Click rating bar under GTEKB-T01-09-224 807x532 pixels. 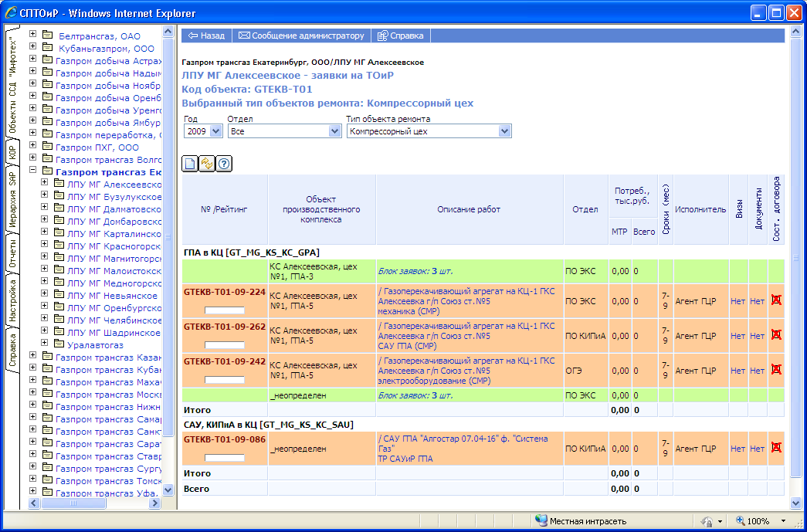(x=225, y=310)
